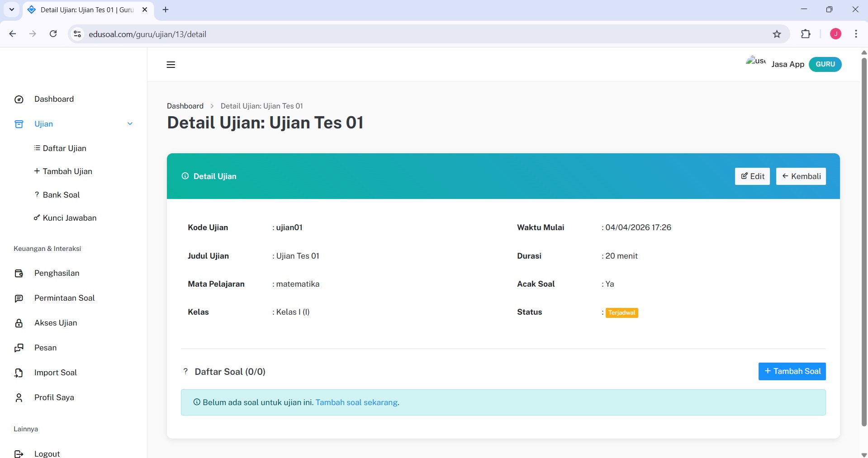Bookmark this page with star icon
868x458 pixels.
(777, 34)
